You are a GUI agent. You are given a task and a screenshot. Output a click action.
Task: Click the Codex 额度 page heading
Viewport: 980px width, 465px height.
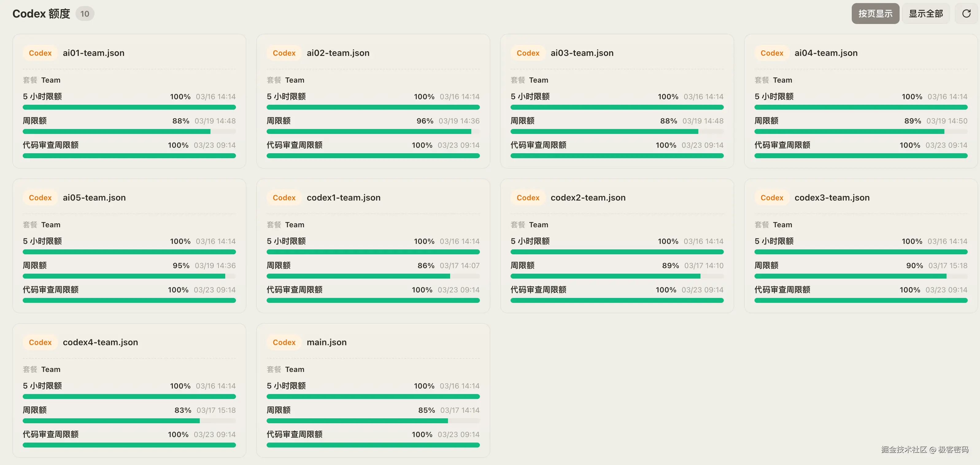pyautogui.click(x=41, y=14)
